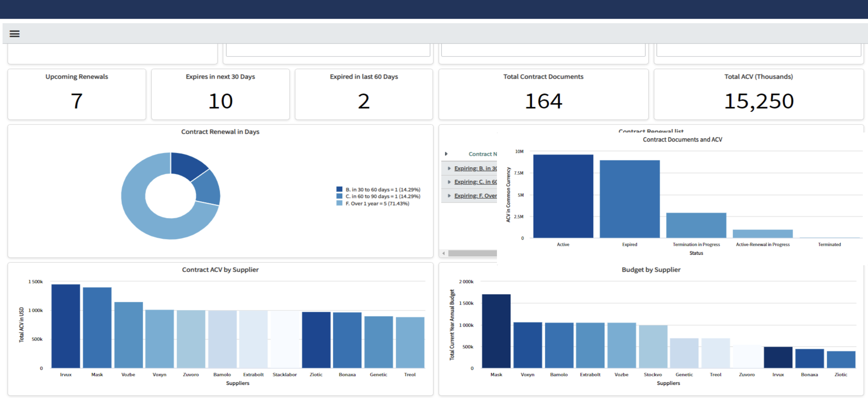Viewport: 868px width, 398px height.
Task: Toggle legend swatch for C. 60 to 90 days
Action: point(339,196)
